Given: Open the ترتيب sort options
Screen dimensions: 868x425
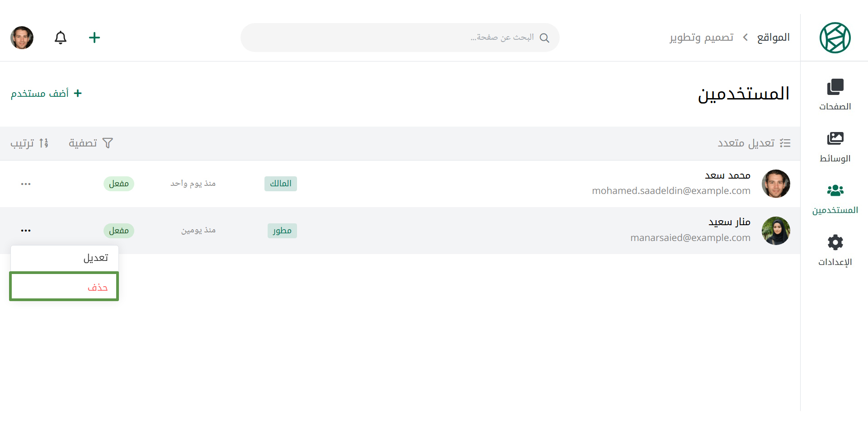Looking at the screenshot, I should (29, 143).
